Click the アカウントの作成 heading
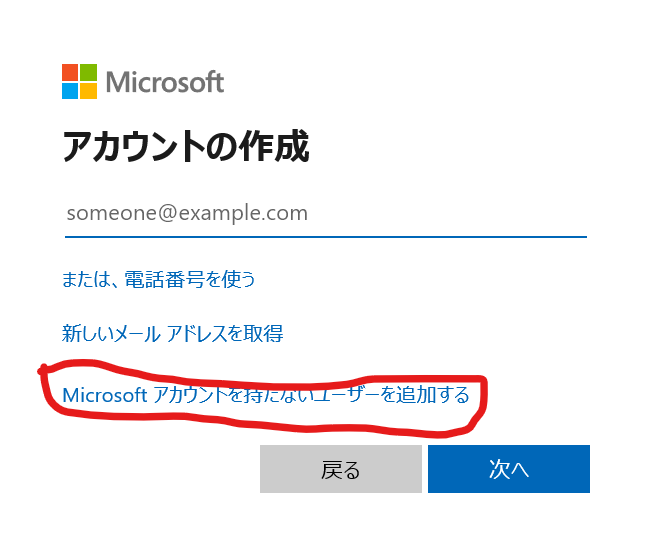Viewport: 649px width, 552px height. (186, 146)
